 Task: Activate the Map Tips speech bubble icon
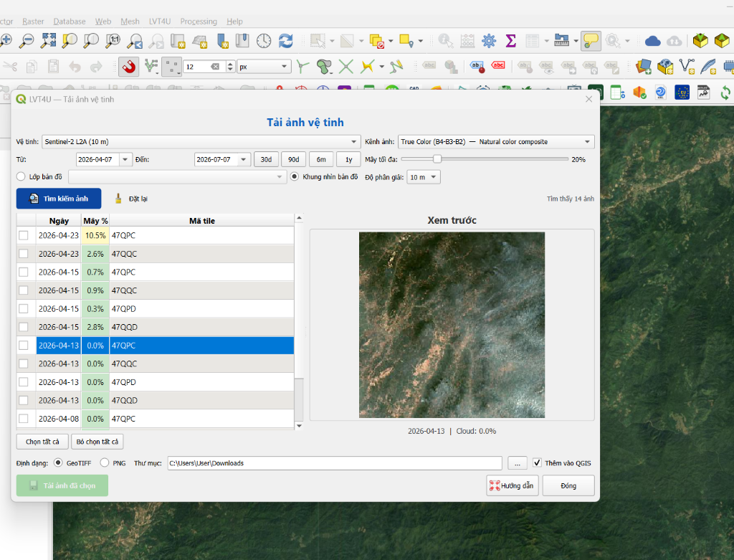pos(591,41)
